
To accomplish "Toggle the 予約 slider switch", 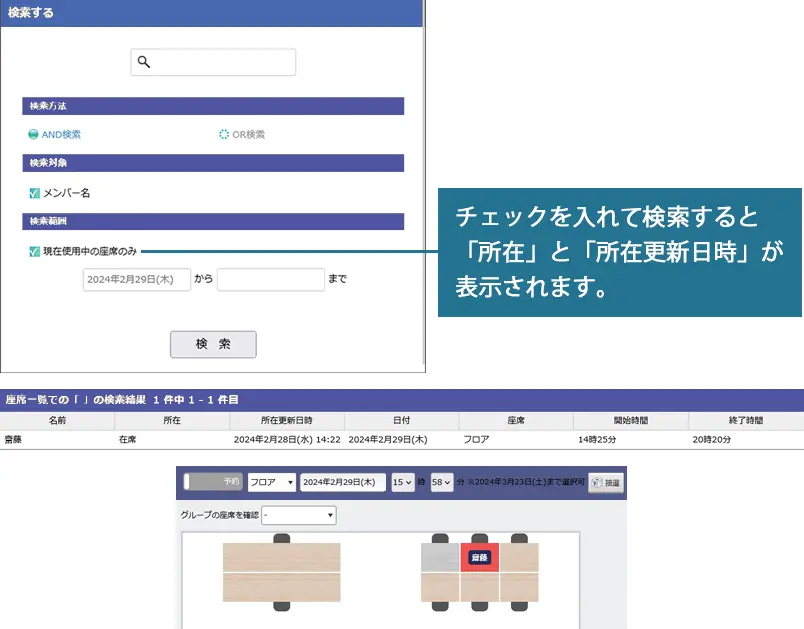I will coord(214,482).
